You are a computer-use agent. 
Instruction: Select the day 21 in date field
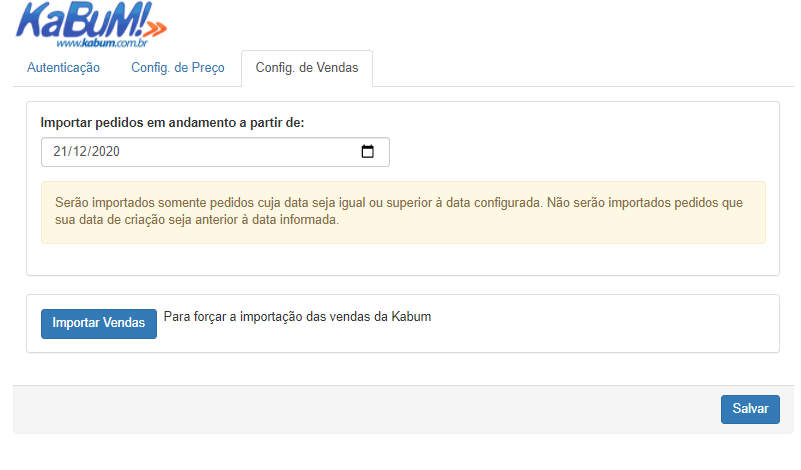(x=60, y=151)
